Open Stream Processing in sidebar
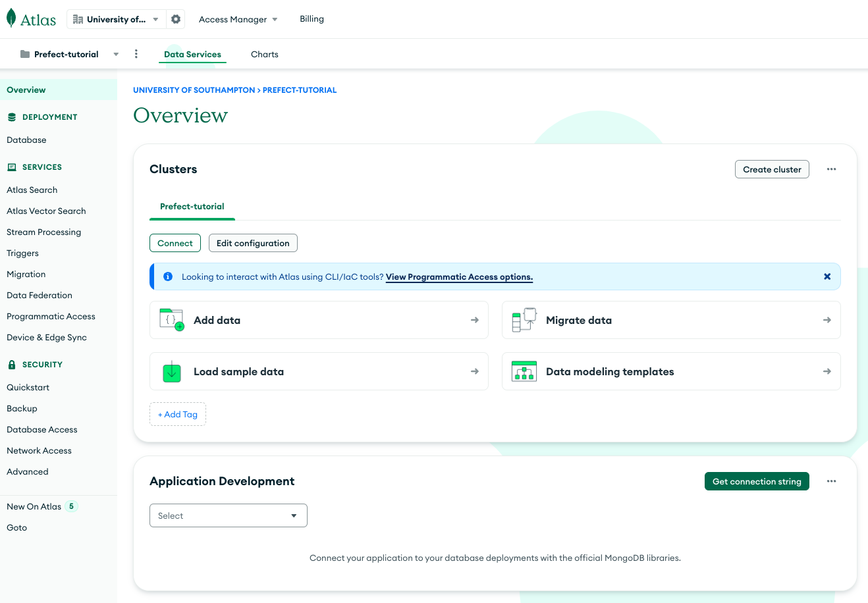The width and height of the screenshot is (868, 603). click(43, 232)
